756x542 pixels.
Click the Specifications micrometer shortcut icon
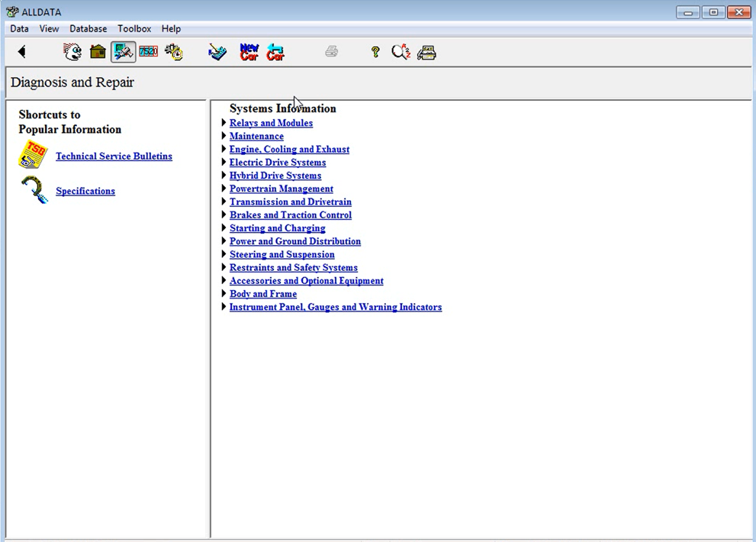(x=34, y=189)
